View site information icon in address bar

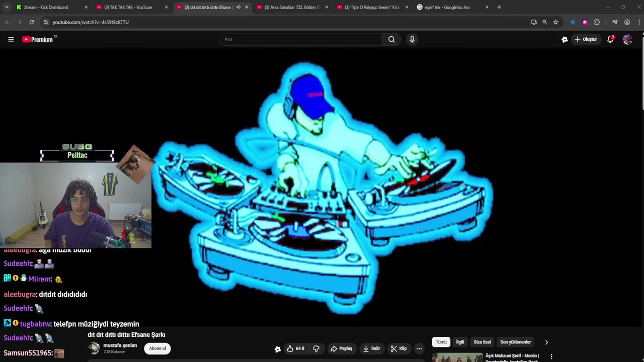coord(46,22)
